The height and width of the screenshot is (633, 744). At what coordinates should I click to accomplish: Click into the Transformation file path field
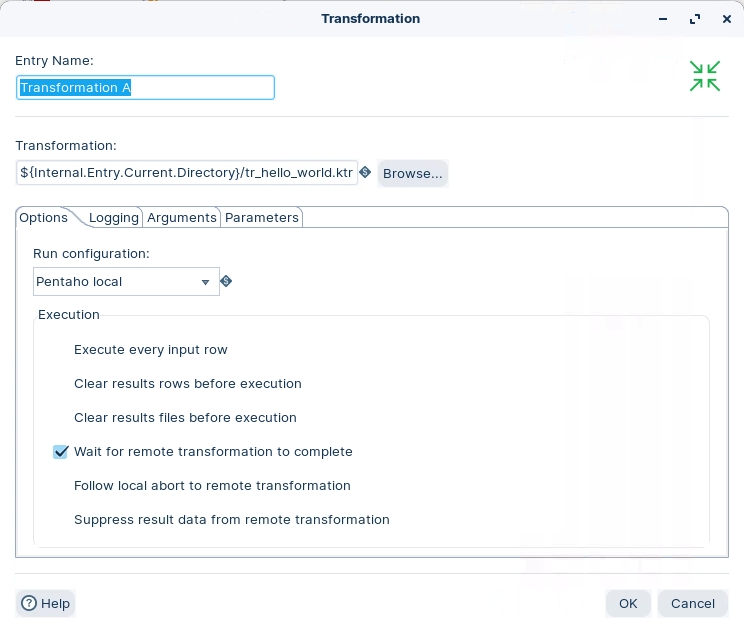187,173
